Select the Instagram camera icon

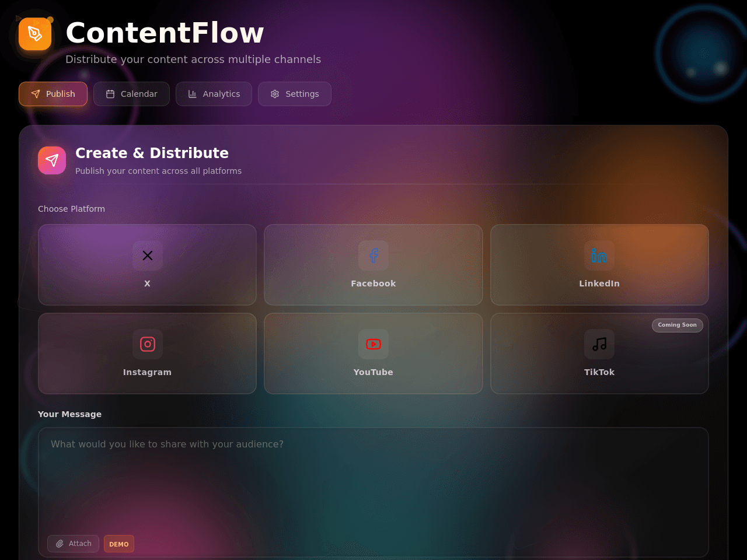[x=148, y=344]
